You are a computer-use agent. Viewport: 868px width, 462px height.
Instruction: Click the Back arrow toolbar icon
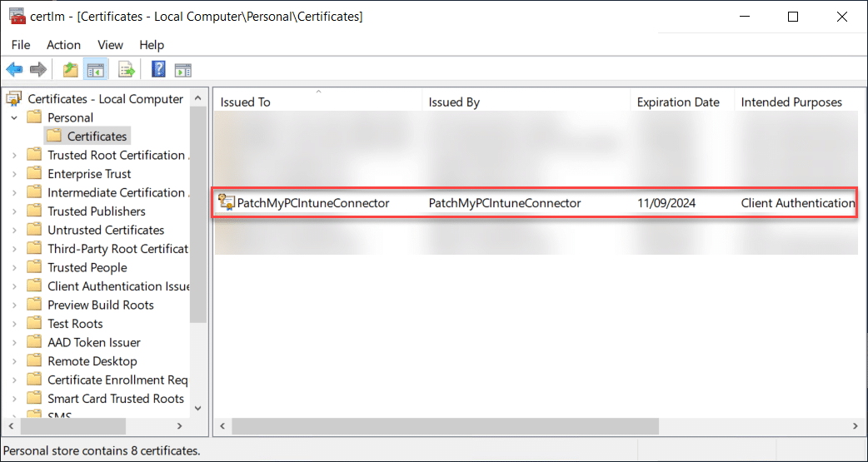click(x=14, y=70)
